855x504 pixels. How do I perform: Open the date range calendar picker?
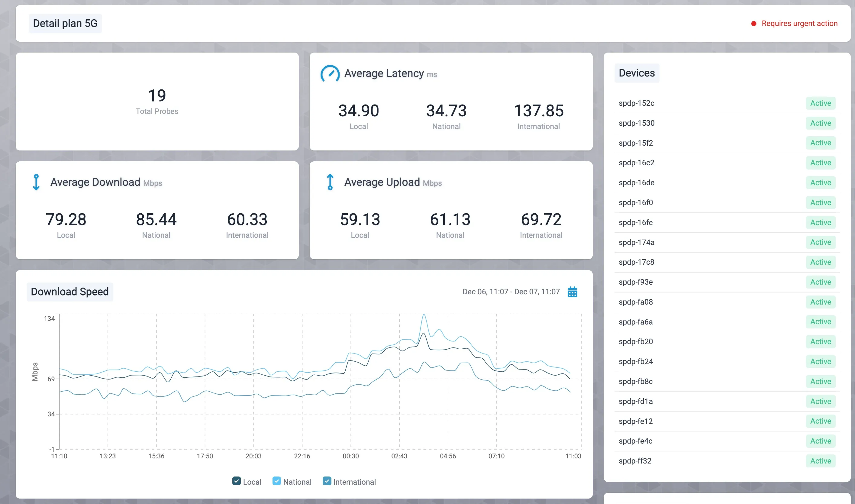573,292
